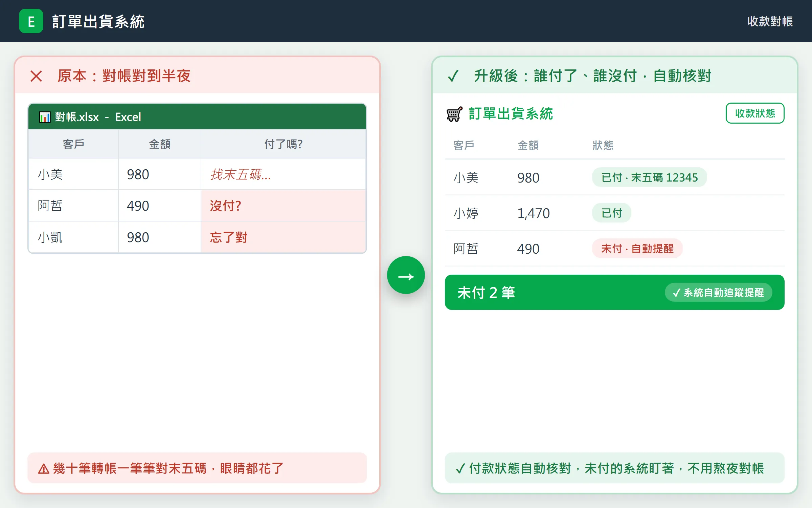The width and height of the screenshot is (812, 508).
Task: Click the 已付 · 末五碼 12345 status pill
Action: tap(649, 177)
